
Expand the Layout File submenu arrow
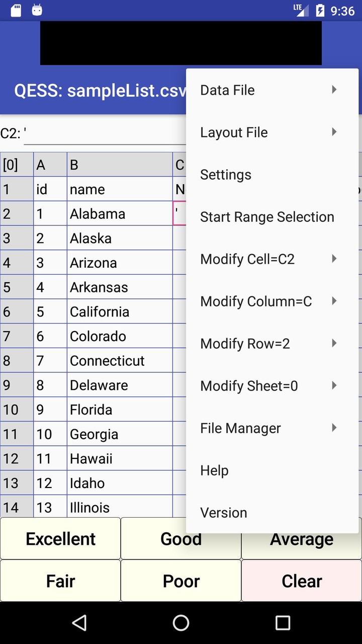click(x=334, y=132)
